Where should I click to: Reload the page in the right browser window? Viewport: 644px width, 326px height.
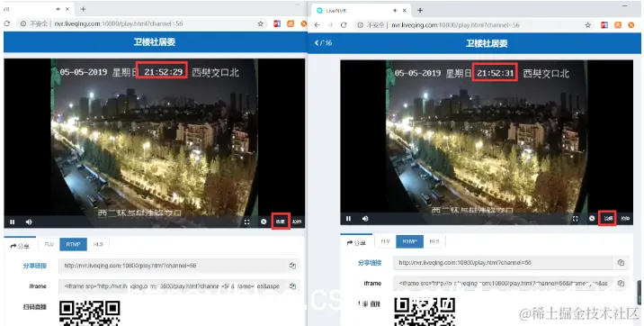[x=344, y=25]
